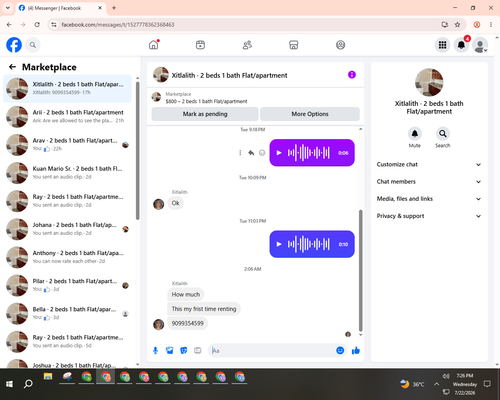
Task: Click the 'This my frist time renting' message
Action: [x=204, y=309]
